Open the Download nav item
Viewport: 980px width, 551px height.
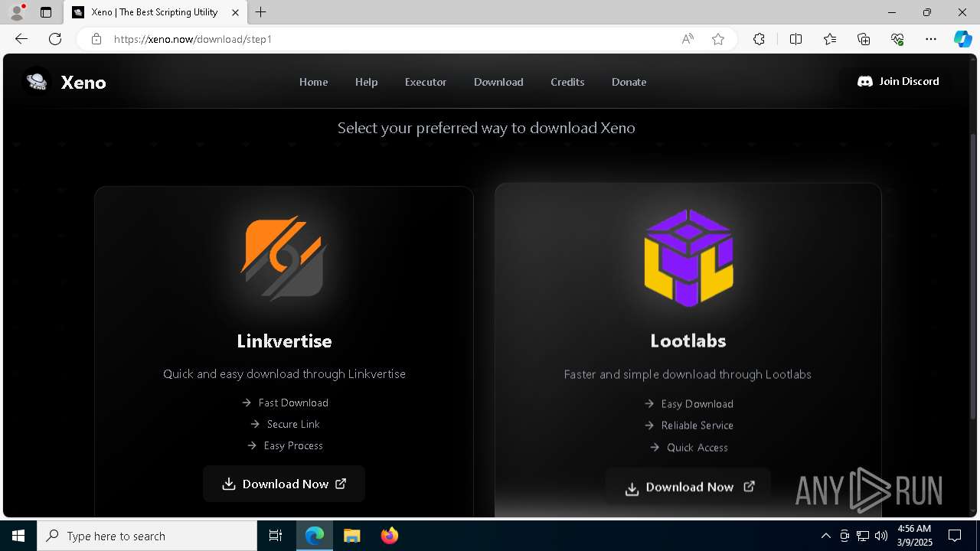tap(498, 82)
